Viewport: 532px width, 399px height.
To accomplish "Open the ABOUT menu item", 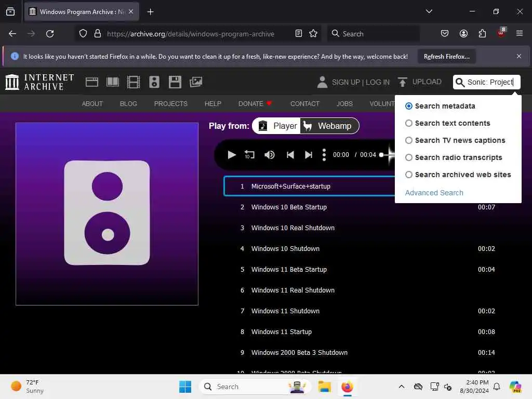I will coord(92,104).
